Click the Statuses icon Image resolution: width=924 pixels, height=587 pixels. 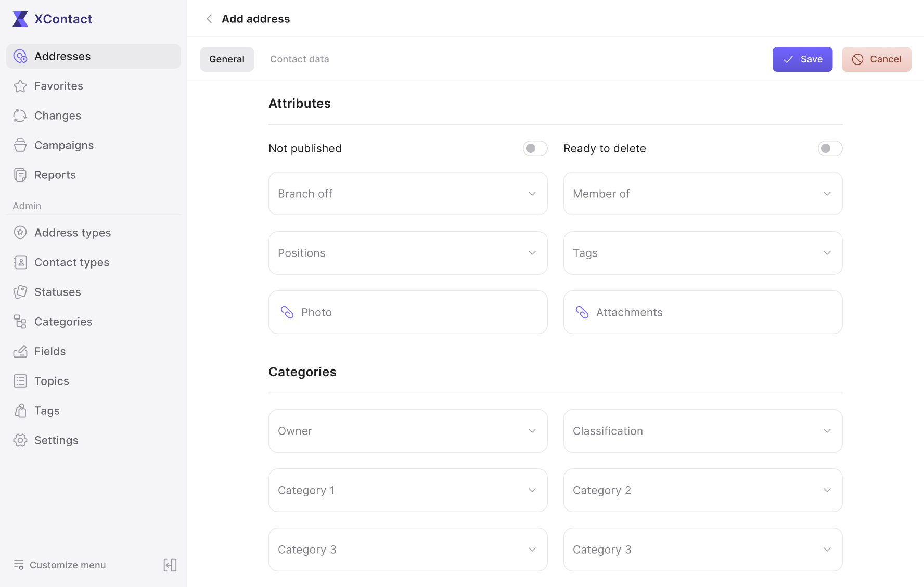pyautogui.click(x=20, y=292)
